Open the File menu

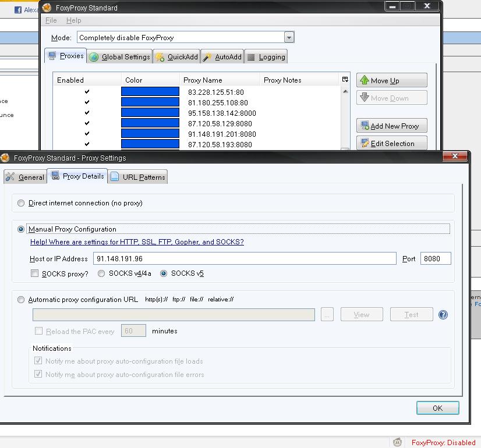coord(51,20)
